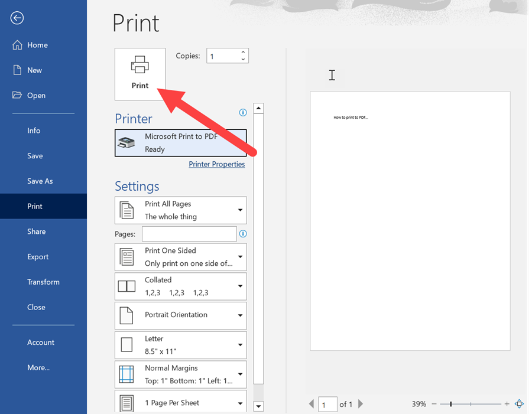Click the current page number field
The height and width of the screenshot is (414, 532).
point(327,404)
